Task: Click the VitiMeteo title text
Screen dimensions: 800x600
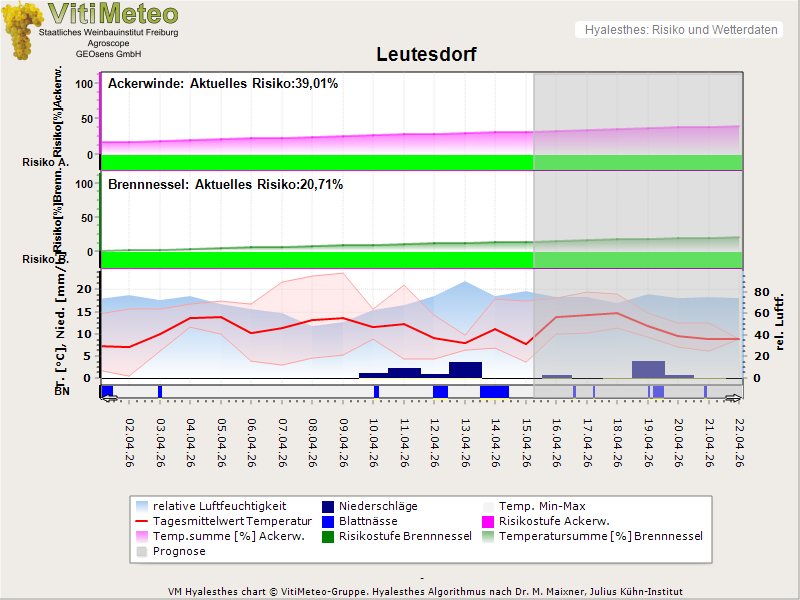Action: click(x=113, y=14)
